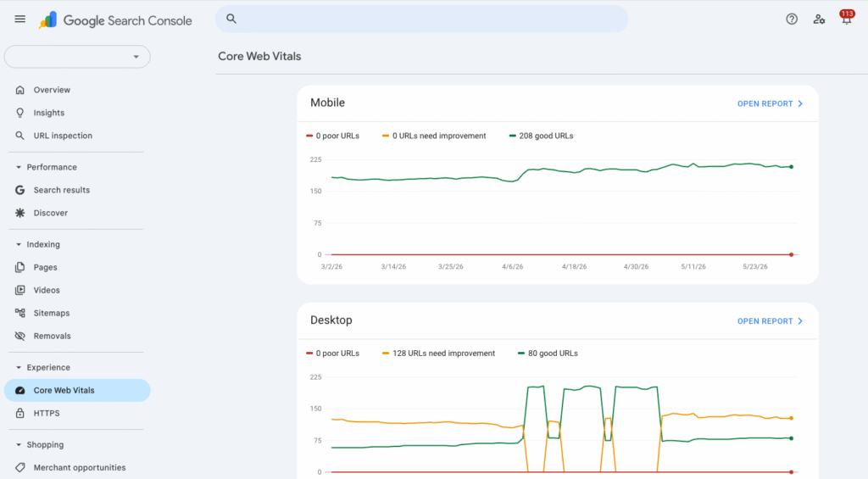Click the Removals crossed-eye icon
868x479 pixels.
pyautogui.click(x=20, y=336)
